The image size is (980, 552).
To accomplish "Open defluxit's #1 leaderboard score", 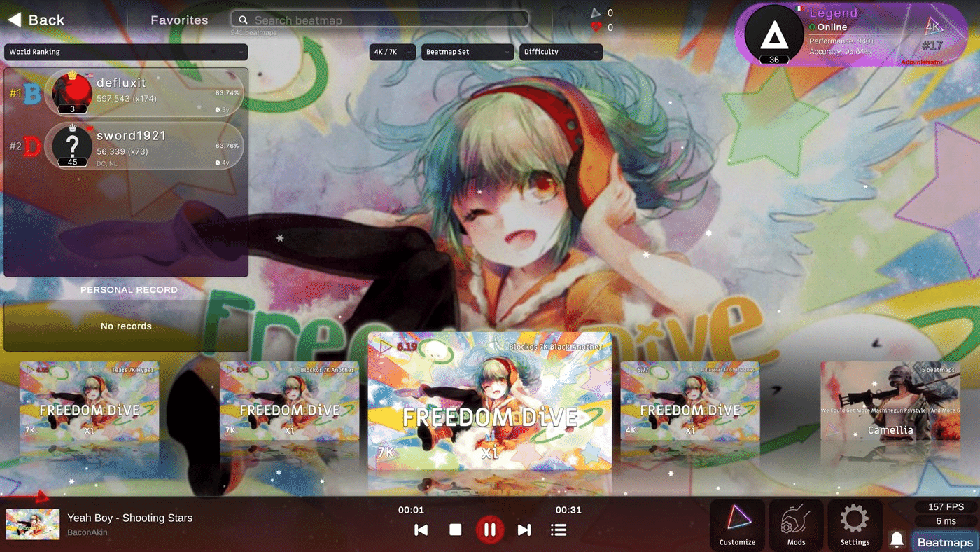I will [x=144, y=92].
